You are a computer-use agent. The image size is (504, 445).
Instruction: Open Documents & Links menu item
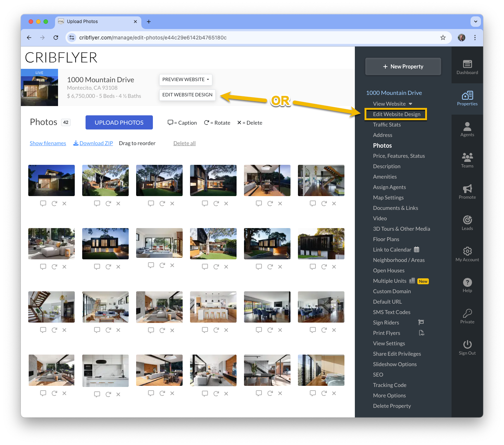tap(395, 208)
